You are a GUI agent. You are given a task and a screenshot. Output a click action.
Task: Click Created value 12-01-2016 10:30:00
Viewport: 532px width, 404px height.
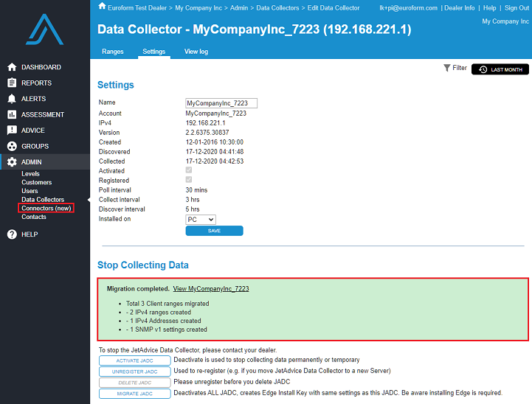pos(215,142)
